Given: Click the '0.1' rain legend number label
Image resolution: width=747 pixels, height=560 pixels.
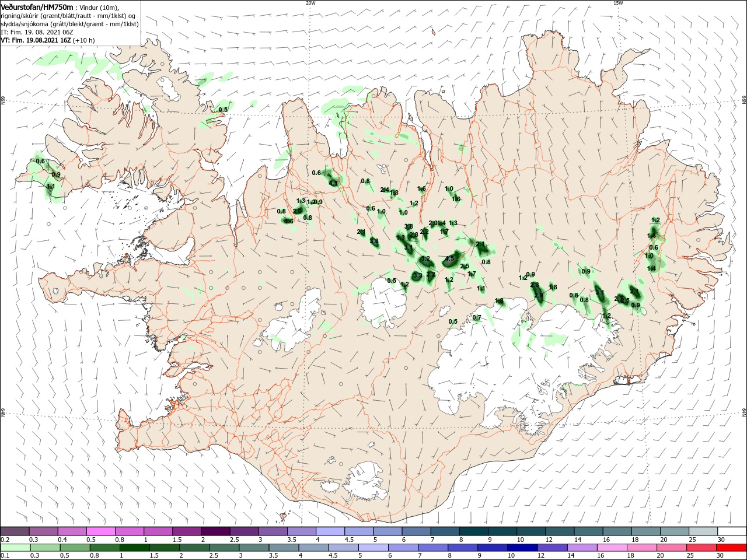Looking at the screenshot, I should click(x=5, y=556).
